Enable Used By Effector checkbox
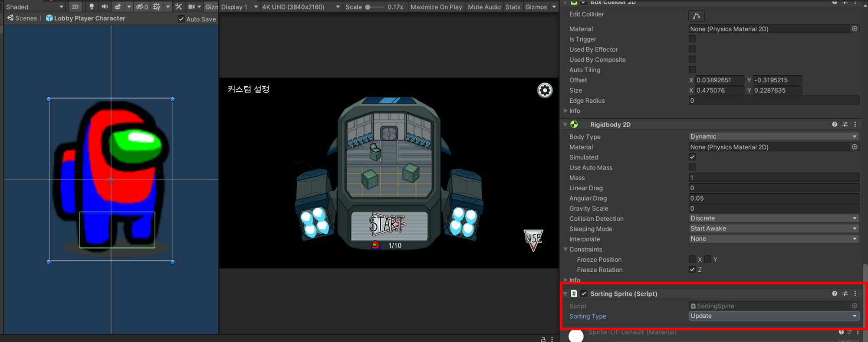868x342 pixels. pos(692,49)
